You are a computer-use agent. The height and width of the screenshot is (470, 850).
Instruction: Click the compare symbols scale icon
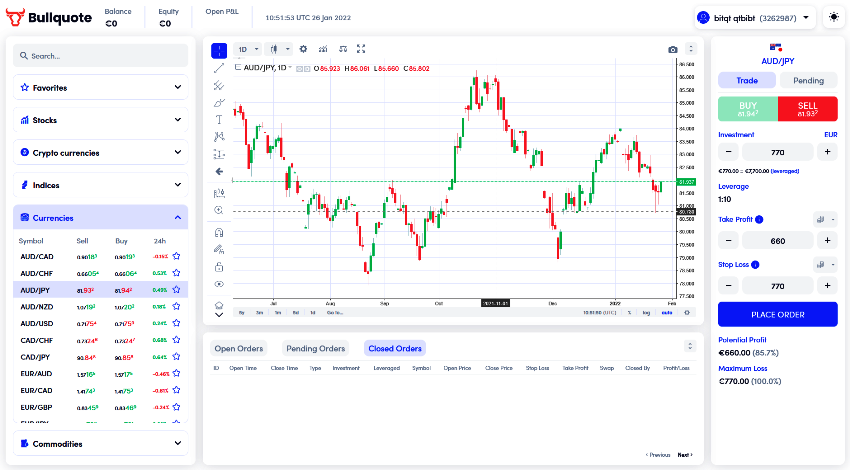coord(343,49)
